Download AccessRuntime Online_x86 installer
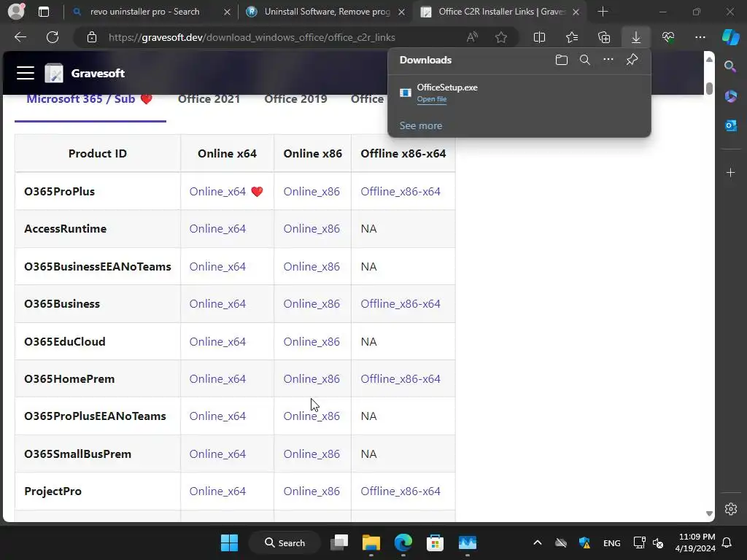The height and width of the screenshot is (560, 747). 311,228
